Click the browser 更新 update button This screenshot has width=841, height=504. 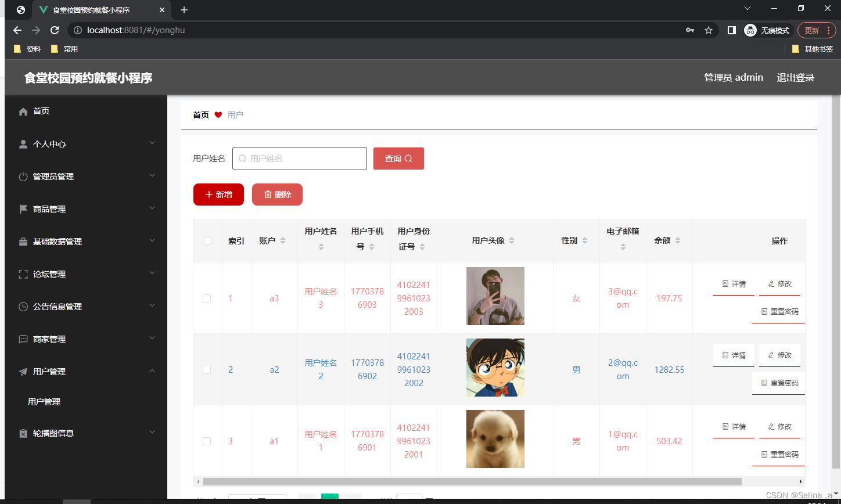click(817, 30)
